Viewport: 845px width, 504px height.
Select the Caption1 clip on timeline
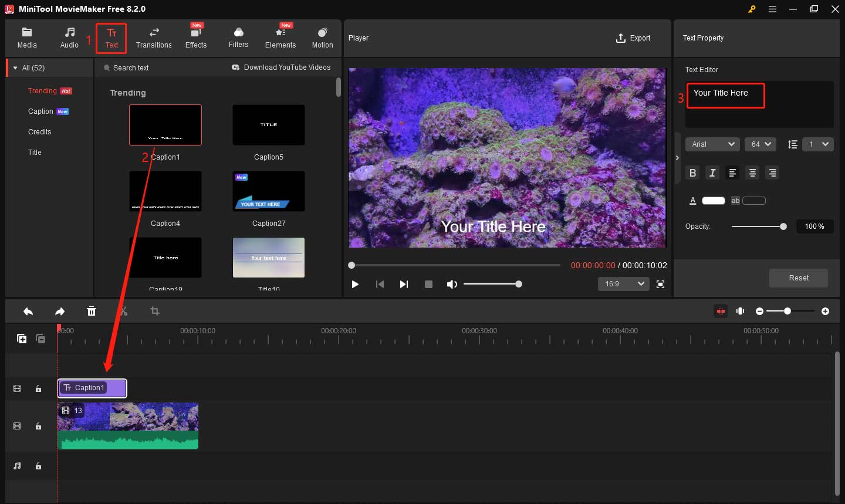coord(92,388)
